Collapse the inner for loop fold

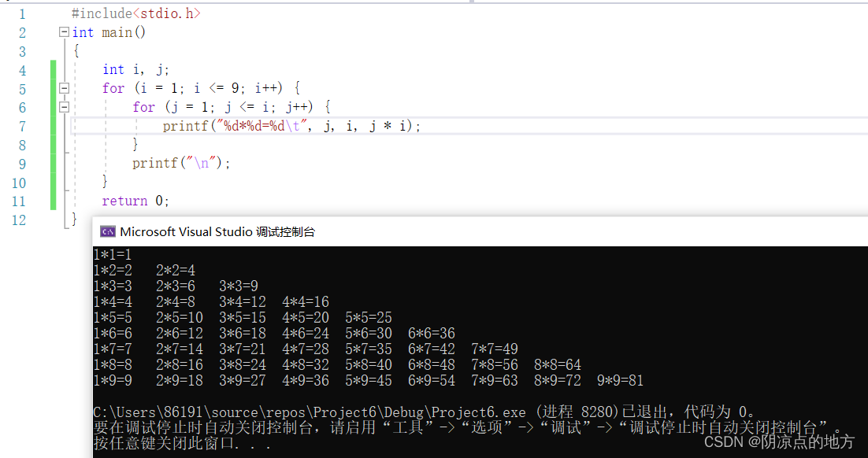[65, 107]
